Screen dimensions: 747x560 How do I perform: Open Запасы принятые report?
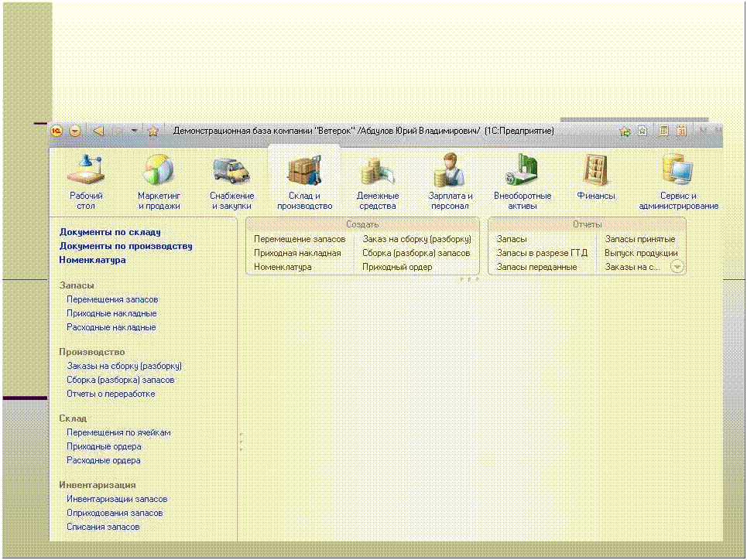coord(640,239)
